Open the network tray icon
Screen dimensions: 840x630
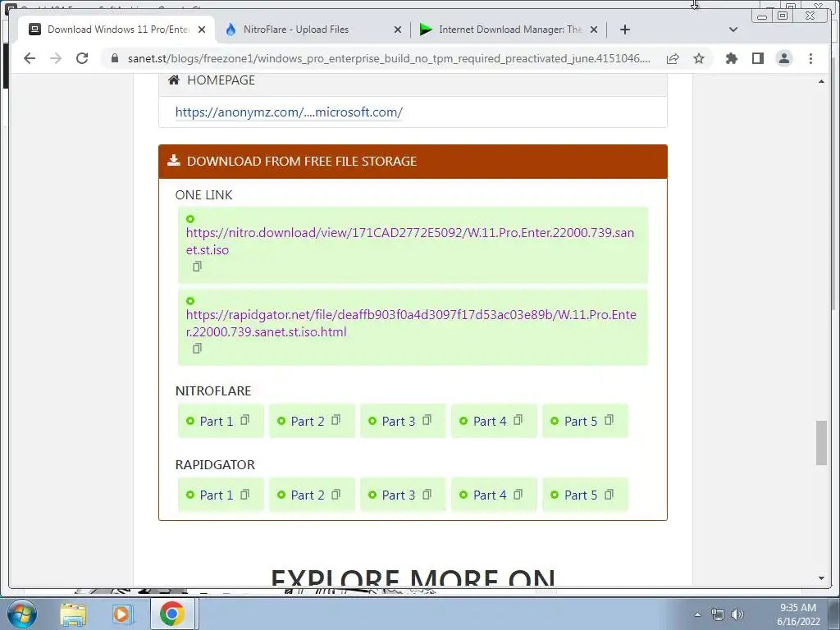coord(717,614)
